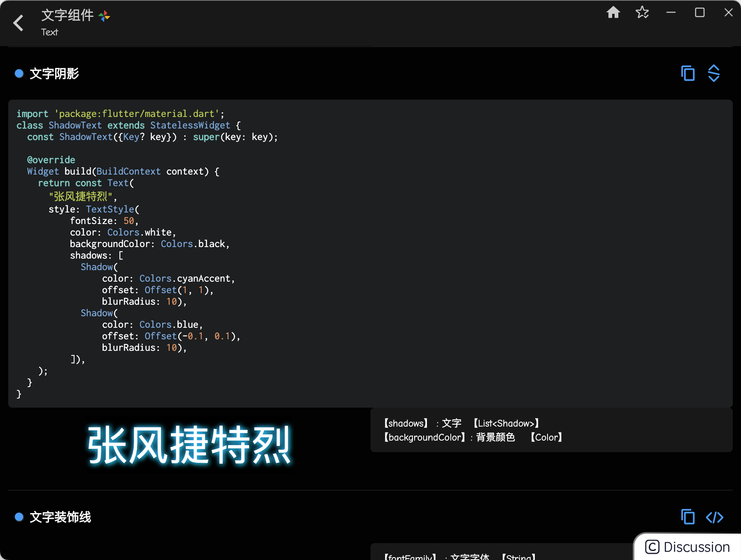Open the home page icon
Image resolution: width=741 pixels, height=560 pixels.
click(613, 12)
